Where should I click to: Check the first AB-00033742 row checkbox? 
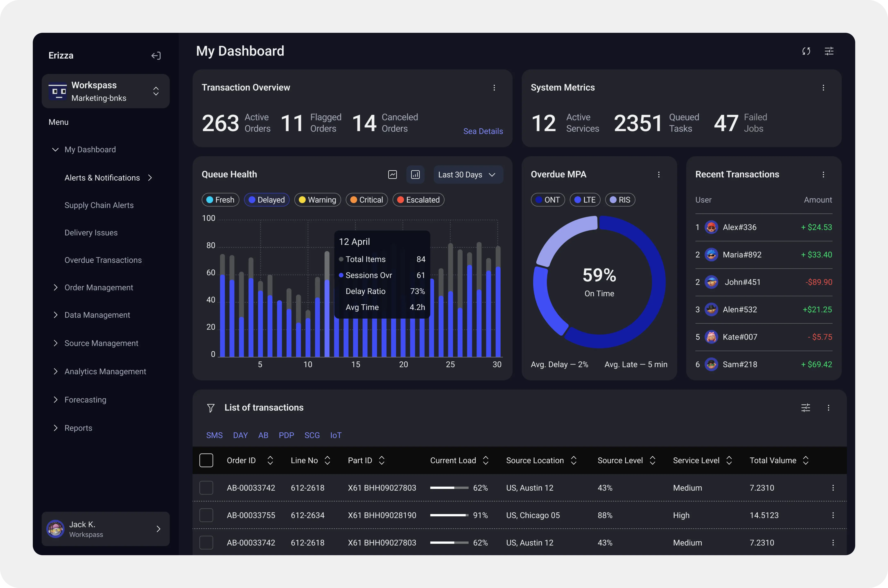pyautogui.click(x=206, y=488)
